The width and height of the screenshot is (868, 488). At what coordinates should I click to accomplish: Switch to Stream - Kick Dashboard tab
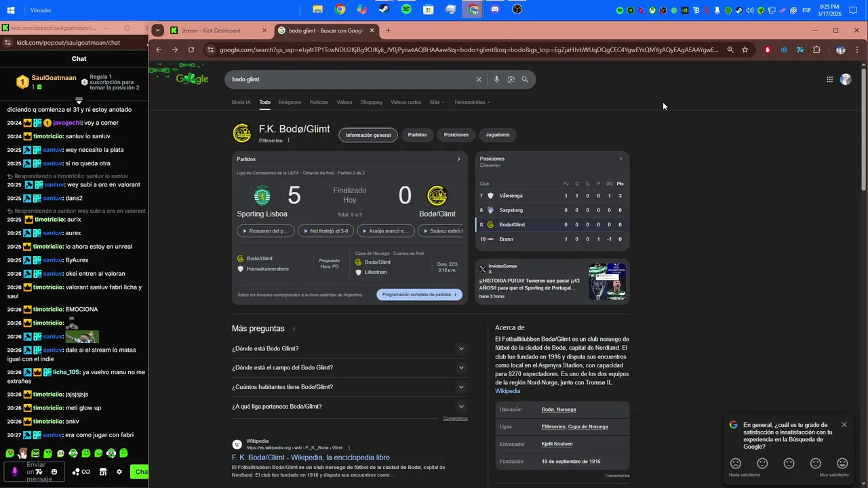218,30
